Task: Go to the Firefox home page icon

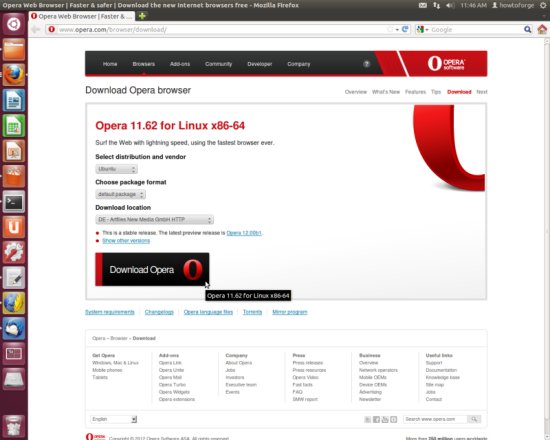Action: pyautogui.click(x=542, y=29)
